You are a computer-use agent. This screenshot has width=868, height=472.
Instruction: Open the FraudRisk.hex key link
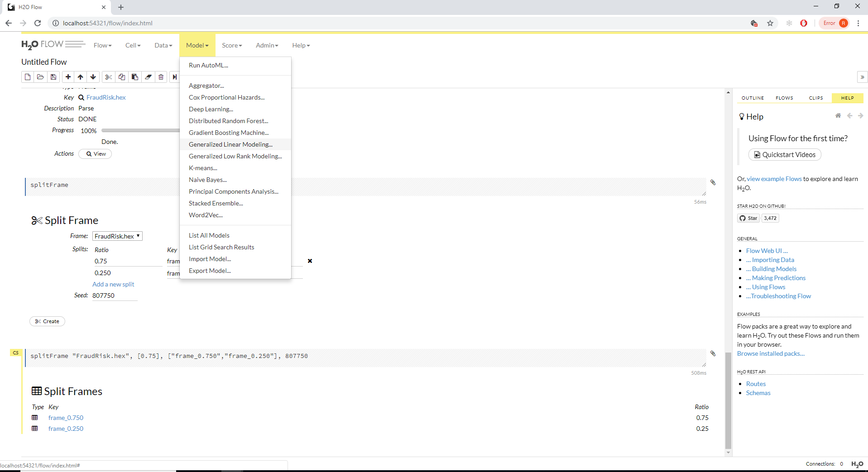point(106,97)
